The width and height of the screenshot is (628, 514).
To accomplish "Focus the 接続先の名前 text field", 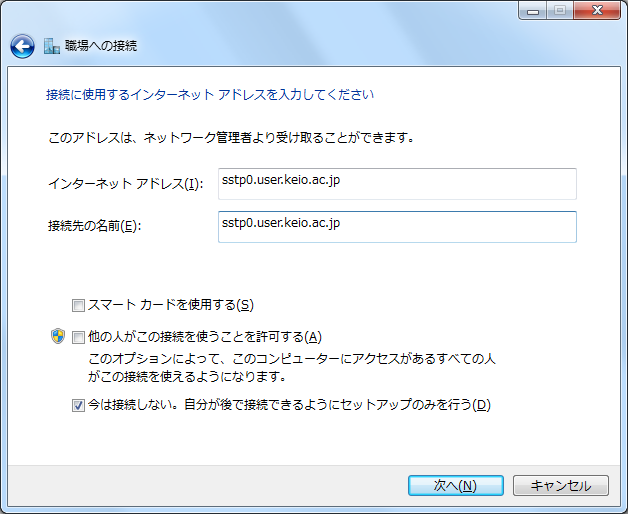I will (x=396, y=226).
